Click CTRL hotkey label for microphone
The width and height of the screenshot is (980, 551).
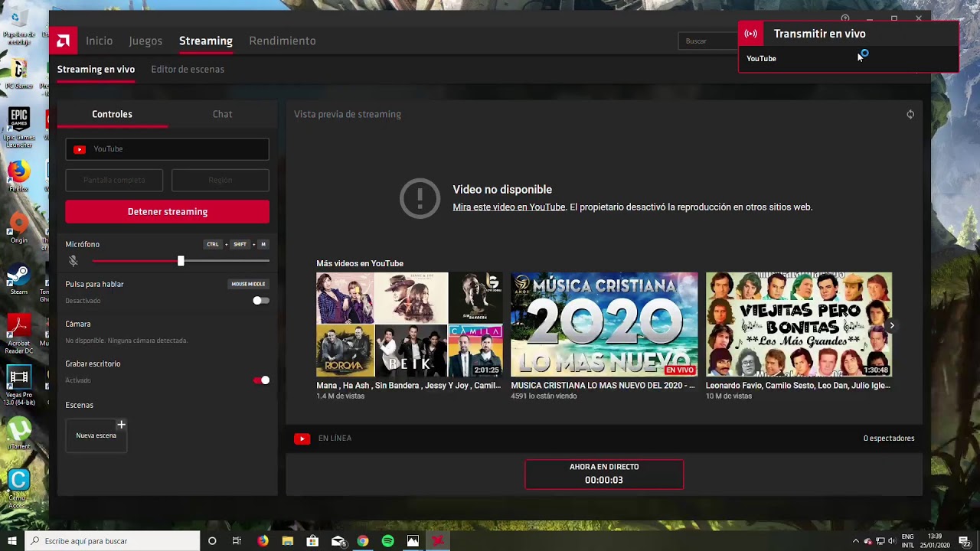coord(213,244)
